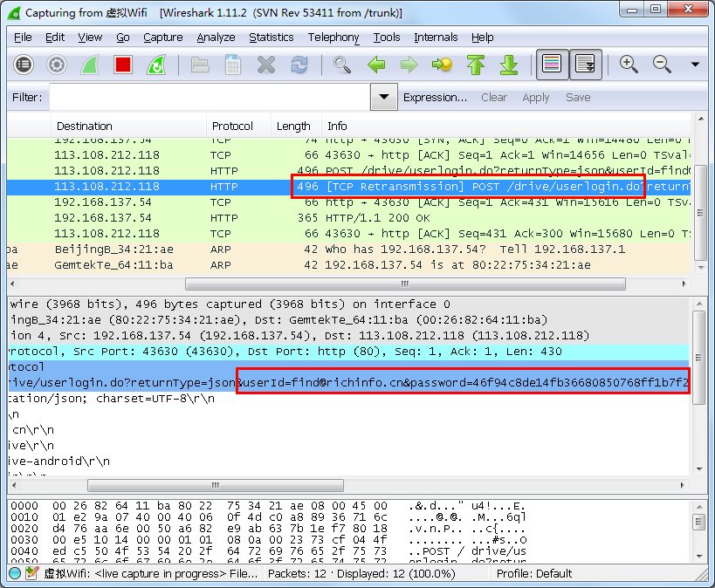
Task: Find a packet magnifier icon
Action: tap(342, 65)
